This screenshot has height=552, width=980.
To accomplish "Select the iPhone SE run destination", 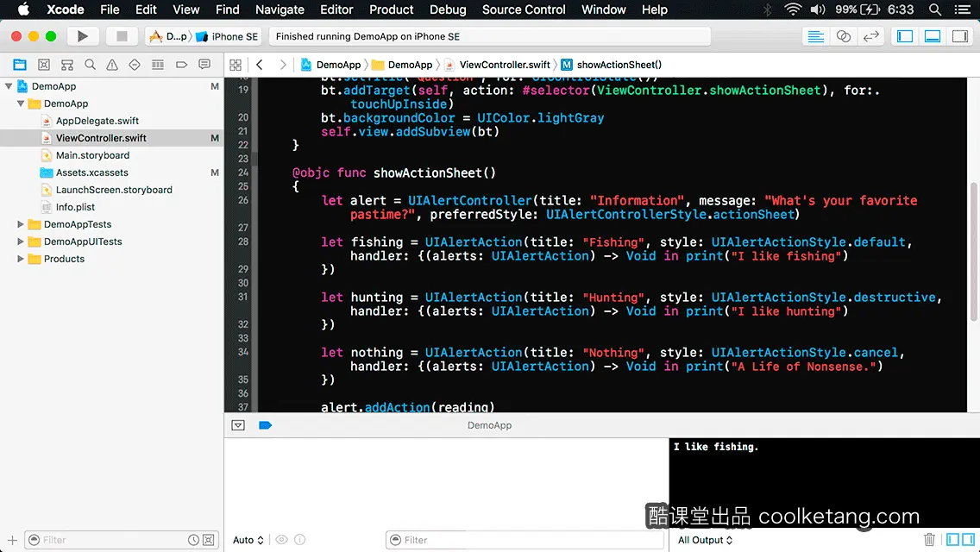I will pos(228,36).
